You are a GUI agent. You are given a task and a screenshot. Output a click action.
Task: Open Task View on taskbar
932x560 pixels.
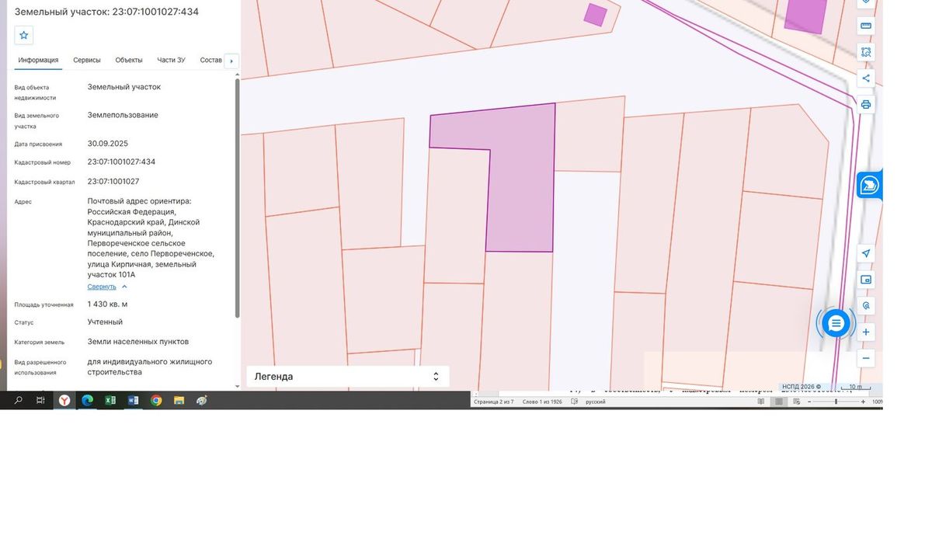40,400
